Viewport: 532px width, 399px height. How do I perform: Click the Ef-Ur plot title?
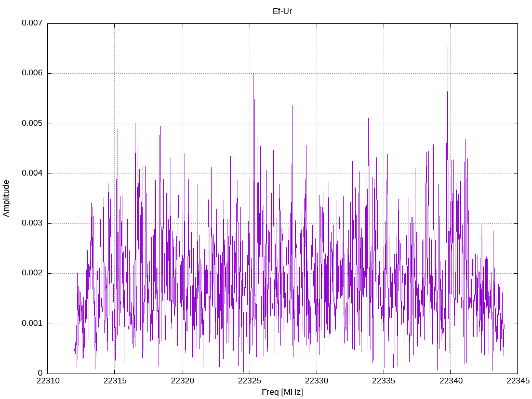click(282, 11)
